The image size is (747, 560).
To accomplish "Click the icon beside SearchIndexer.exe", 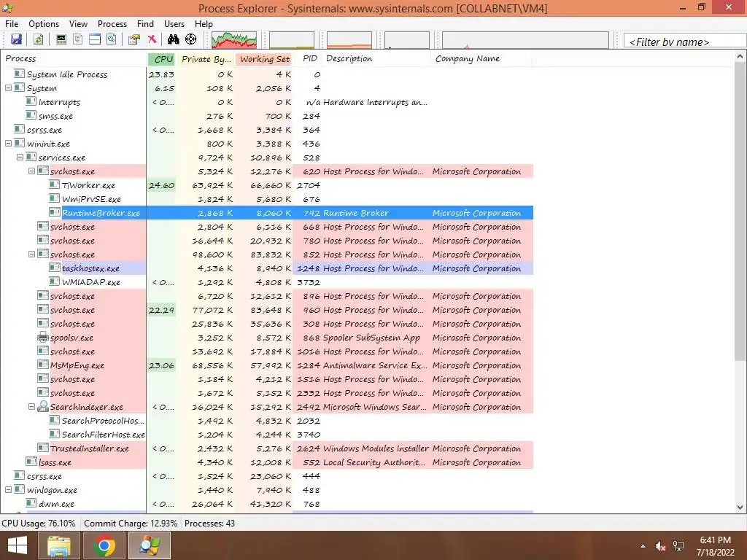I will tap(43, 407).
